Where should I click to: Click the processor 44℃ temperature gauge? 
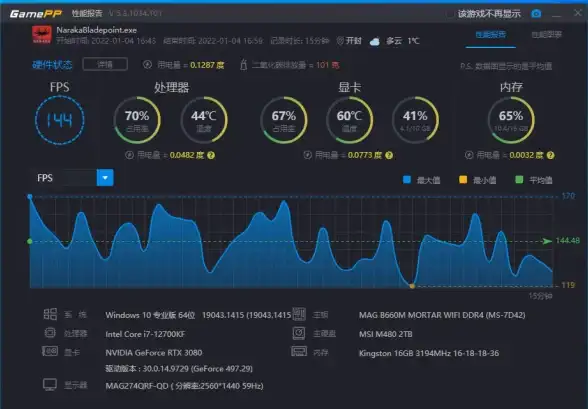pos(204,120)
